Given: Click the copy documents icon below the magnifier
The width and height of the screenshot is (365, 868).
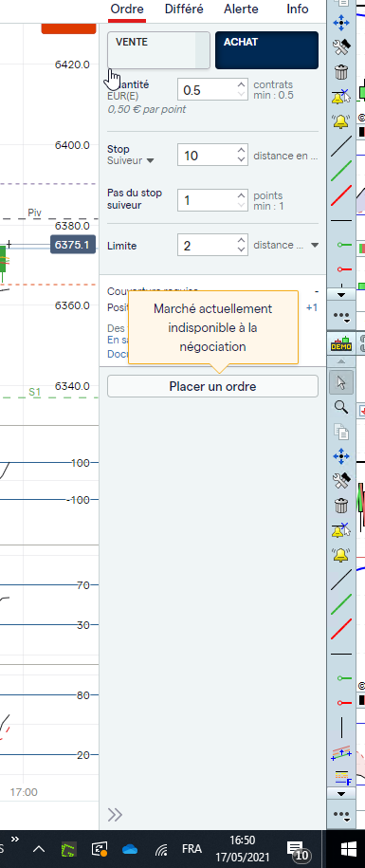Looking at the screenshot, I should pos(341,432).
